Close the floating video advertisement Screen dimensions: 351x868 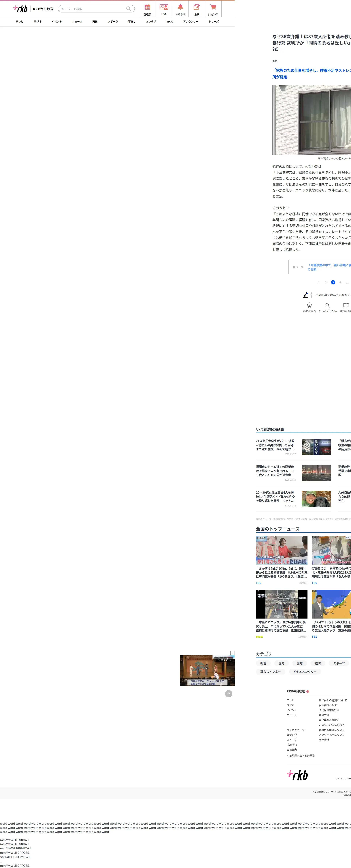tap(232, 653)
